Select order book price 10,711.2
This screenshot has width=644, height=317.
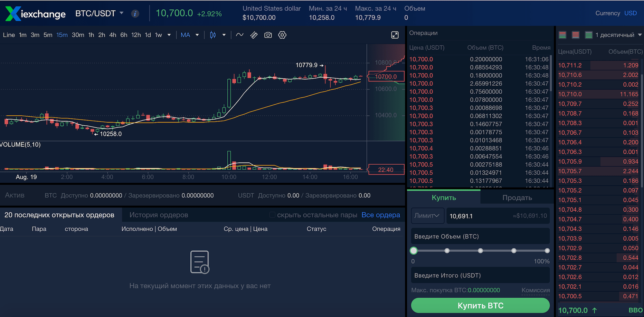(x=570, y=65)
